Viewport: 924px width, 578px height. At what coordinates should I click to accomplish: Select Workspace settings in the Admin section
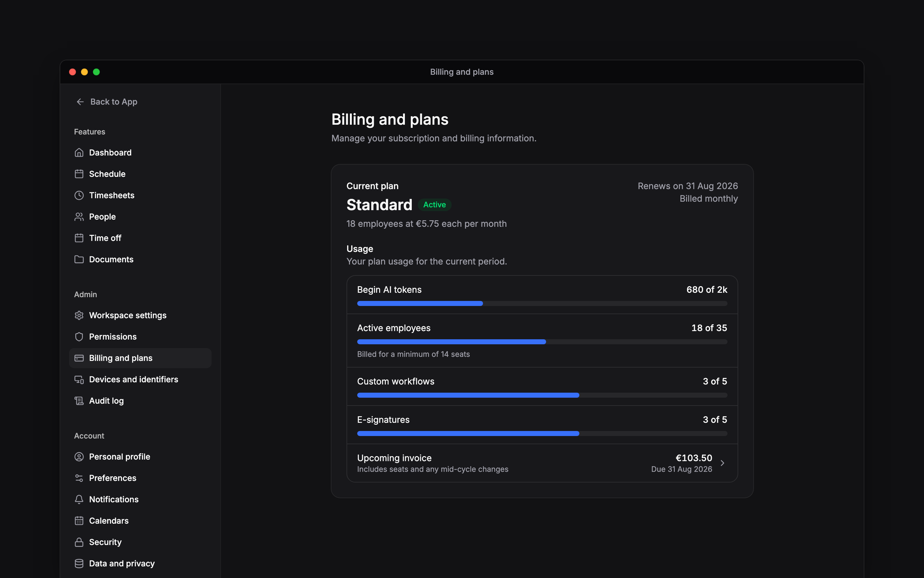(x=140, y=315)
